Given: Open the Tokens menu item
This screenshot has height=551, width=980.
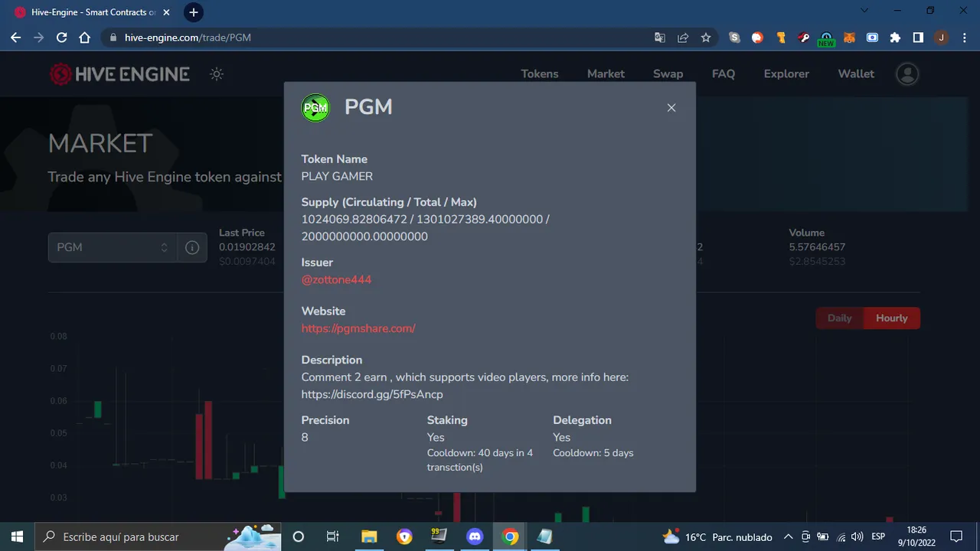Looking at the screenshot, I should click(x=540, y=74).
